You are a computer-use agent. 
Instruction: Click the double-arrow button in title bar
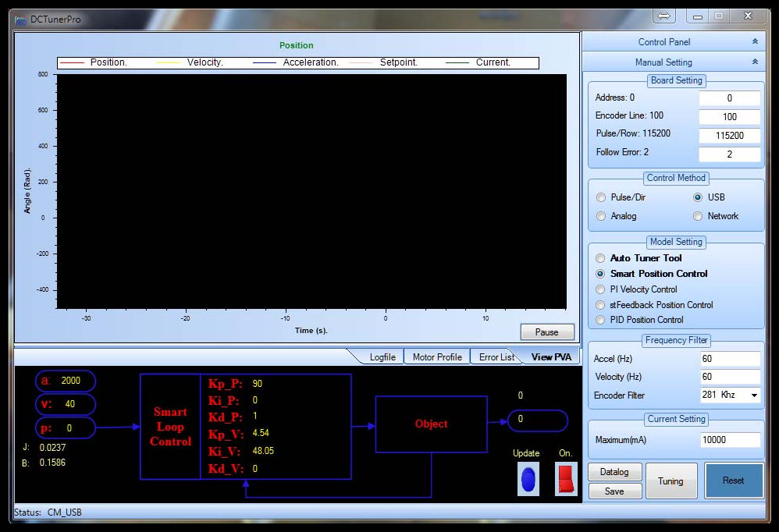[663, 16]
